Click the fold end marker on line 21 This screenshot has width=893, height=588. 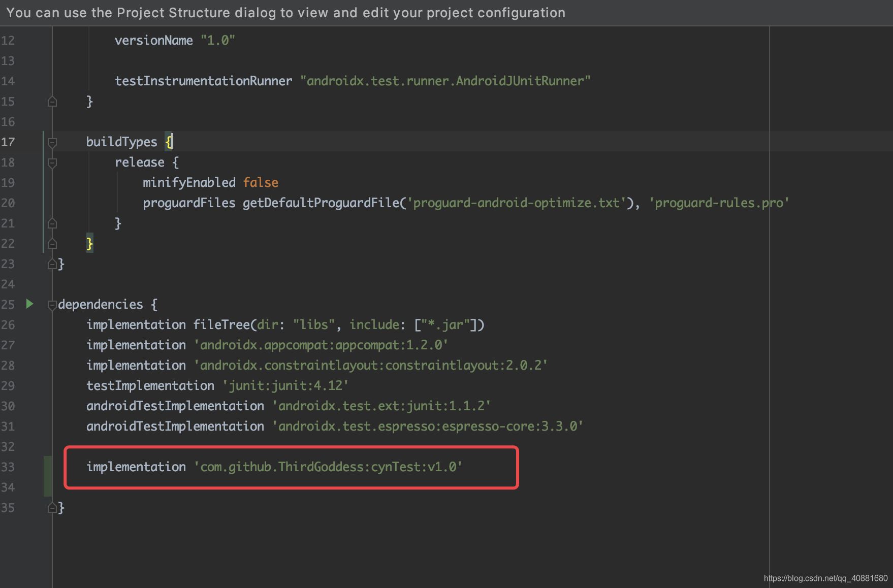pyautogui.click(x=52, y=223)
